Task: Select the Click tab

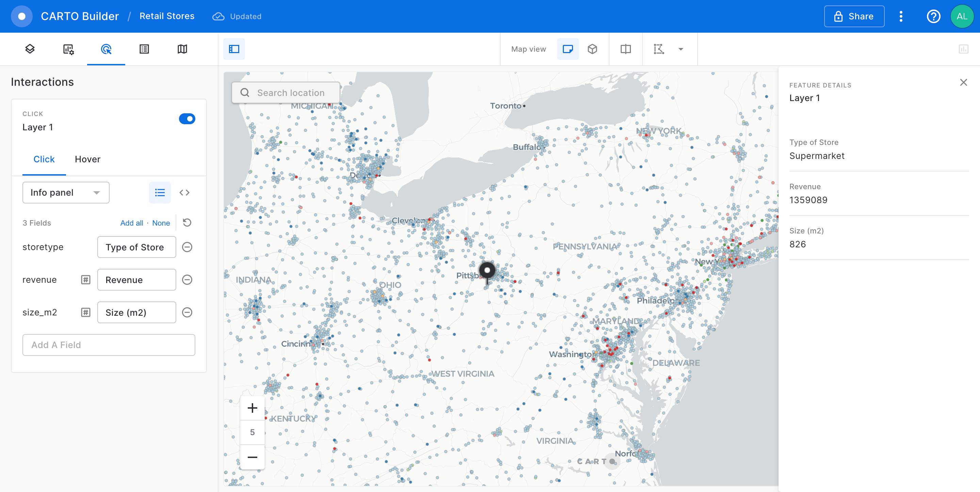Action: (x=44, y=159)
